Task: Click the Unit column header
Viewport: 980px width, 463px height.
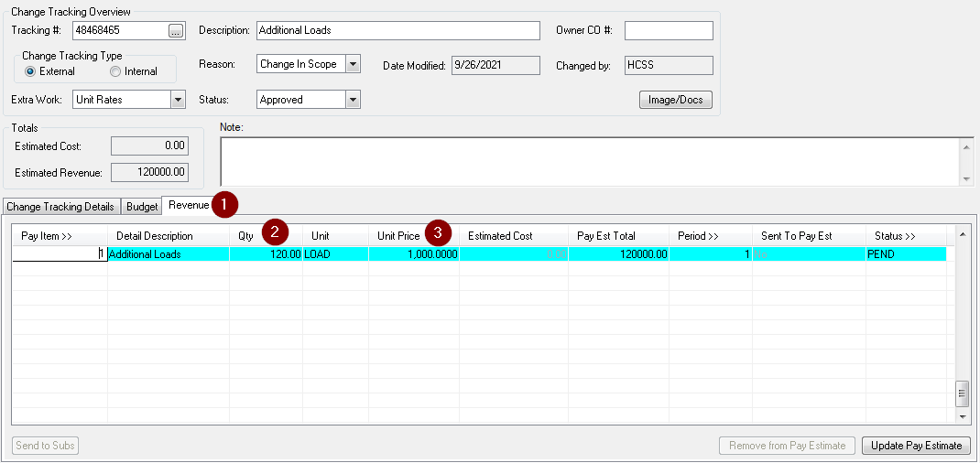Action: pyautogui.click(x=335, y=236)
